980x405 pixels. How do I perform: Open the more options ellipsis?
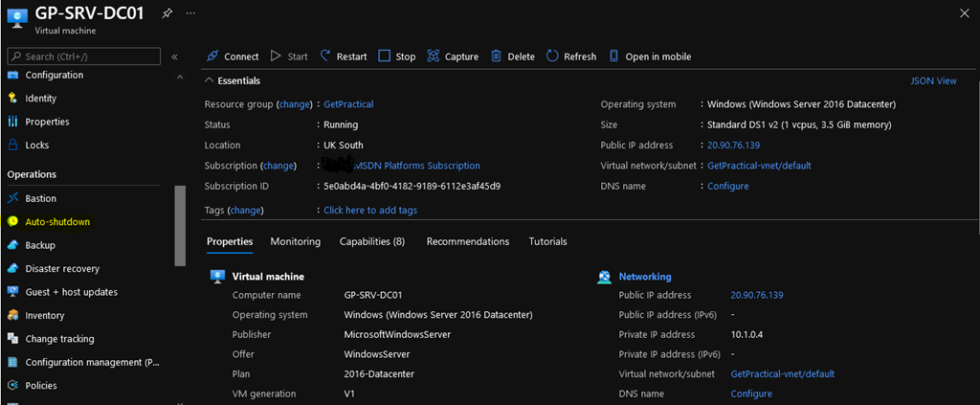(x=190, y=13)
